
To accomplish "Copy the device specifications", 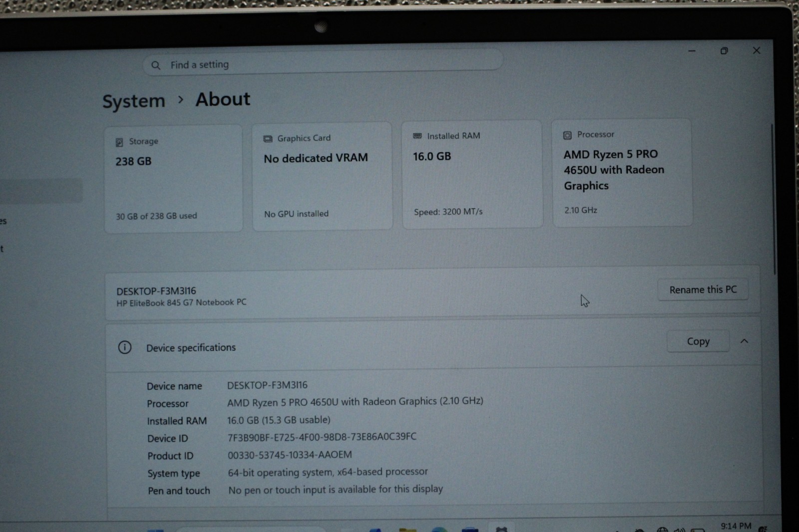I will pos(698,341).
